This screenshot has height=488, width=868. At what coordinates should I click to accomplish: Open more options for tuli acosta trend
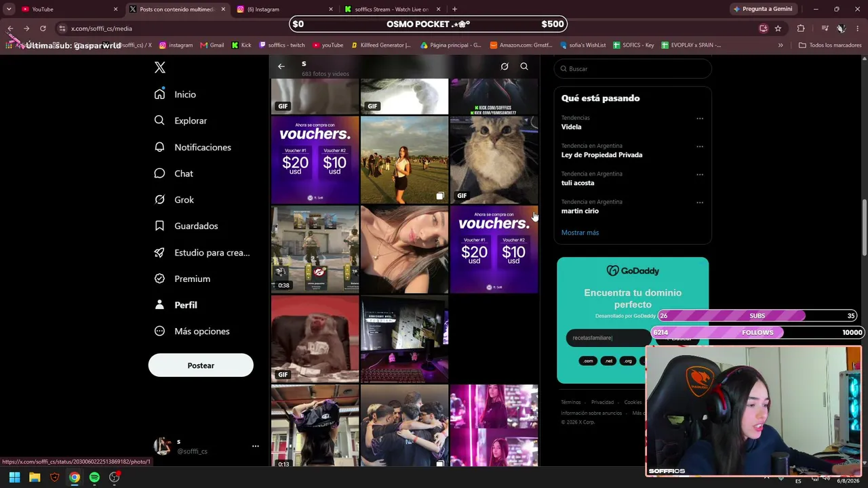[700, 174]
